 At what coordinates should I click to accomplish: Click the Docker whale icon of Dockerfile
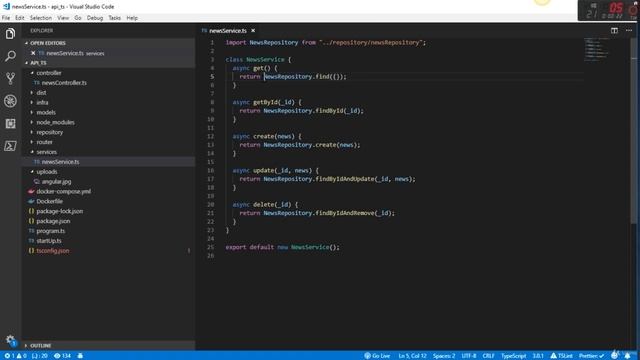tap(31, 201)
